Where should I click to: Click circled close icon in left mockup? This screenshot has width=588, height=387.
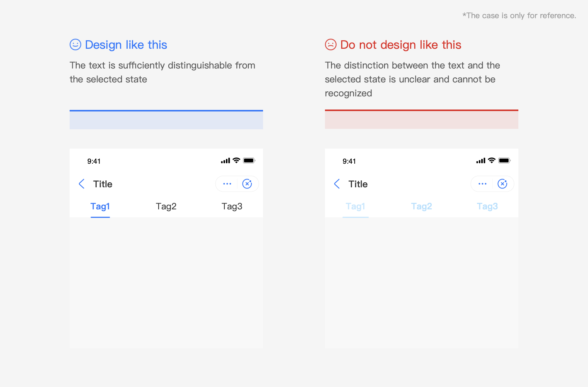247,184
